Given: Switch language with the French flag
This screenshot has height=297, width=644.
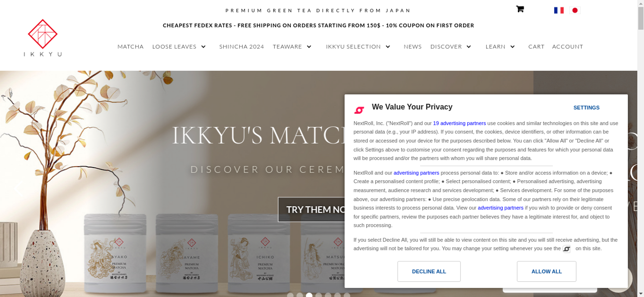Looking at the screenshot, I should [559, 10].
